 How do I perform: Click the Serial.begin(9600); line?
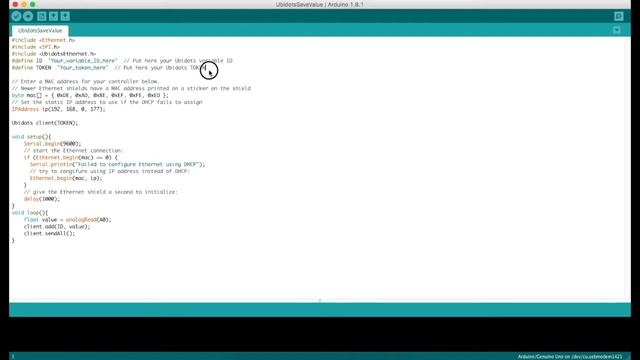click(x=53, y=144)
